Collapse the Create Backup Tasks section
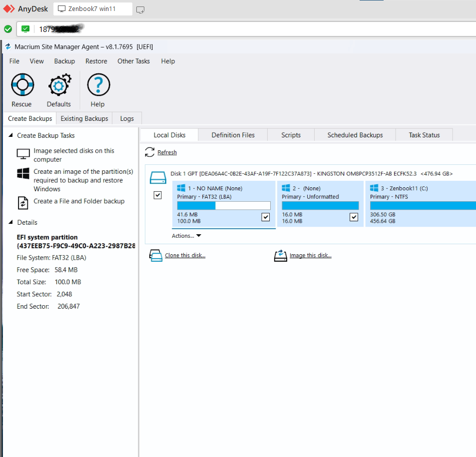 tap(10, 135)
